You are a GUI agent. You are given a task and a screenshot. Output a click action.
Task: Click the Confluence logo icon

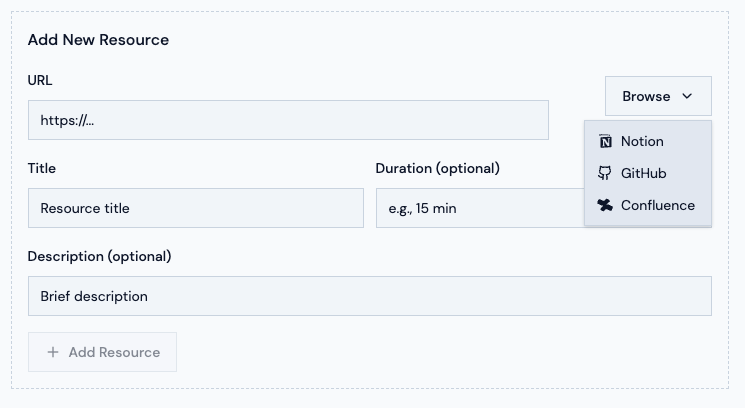[x=604, y=205]
